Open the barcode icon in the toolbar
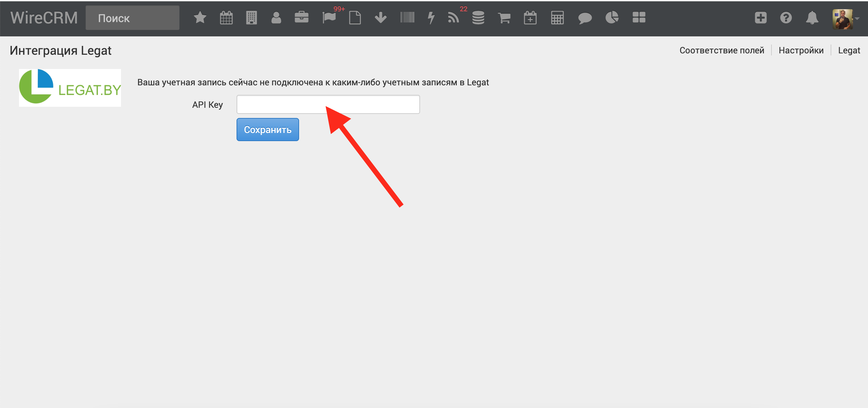This screenshot has height=408, width=868. click(x=407, y=17)
